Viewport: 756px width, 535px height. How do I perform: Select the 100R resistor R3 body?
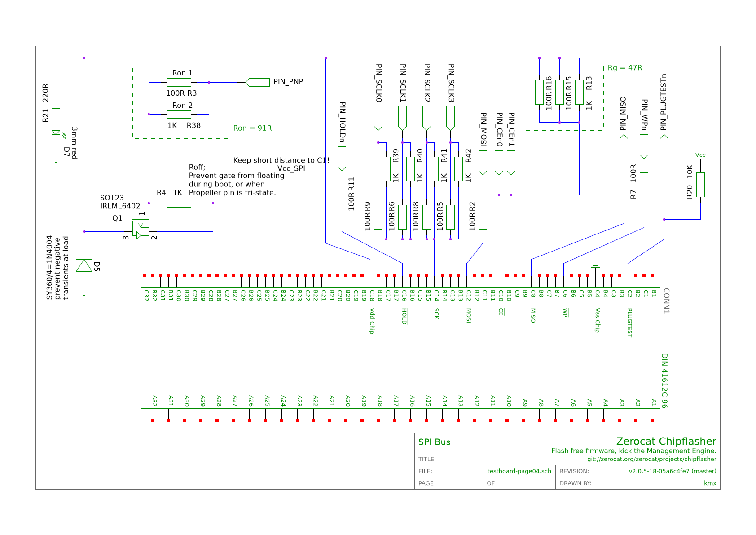[179, 83]
